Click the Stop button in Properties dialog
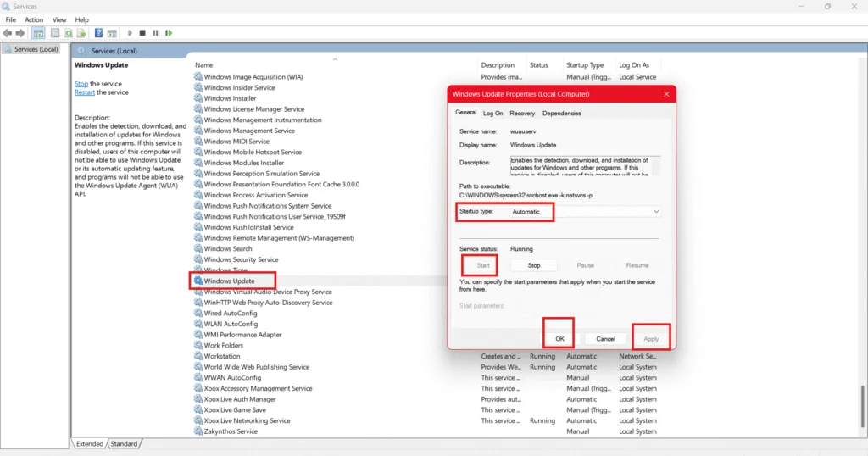The width and height of the screenshot is (868, 456). pyautogui.click(x=534, y=265)
